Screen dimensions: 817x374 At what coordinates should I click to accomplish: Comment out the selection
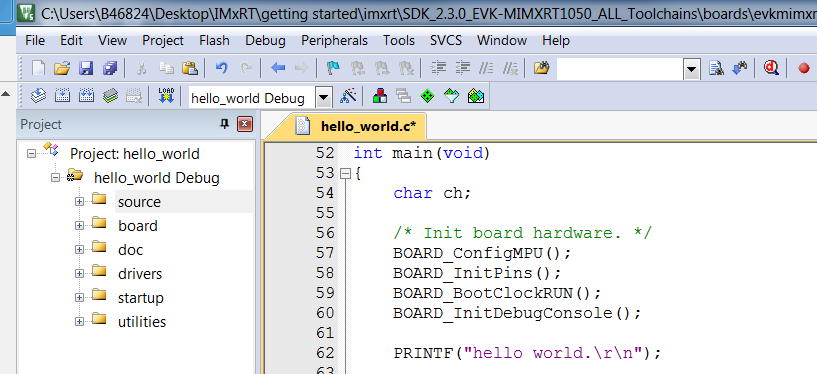(x=486, y=68)
